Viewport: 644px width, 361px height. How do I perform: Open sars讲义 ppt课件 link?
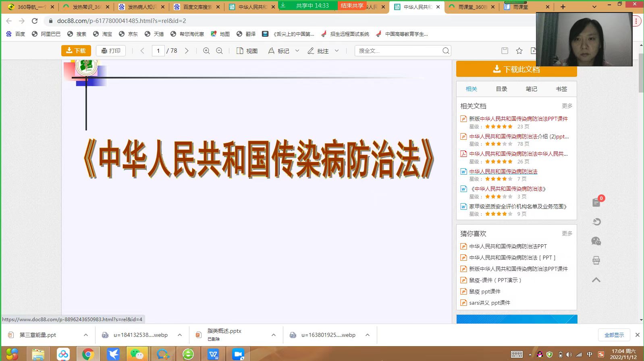[x=490, y=303]
